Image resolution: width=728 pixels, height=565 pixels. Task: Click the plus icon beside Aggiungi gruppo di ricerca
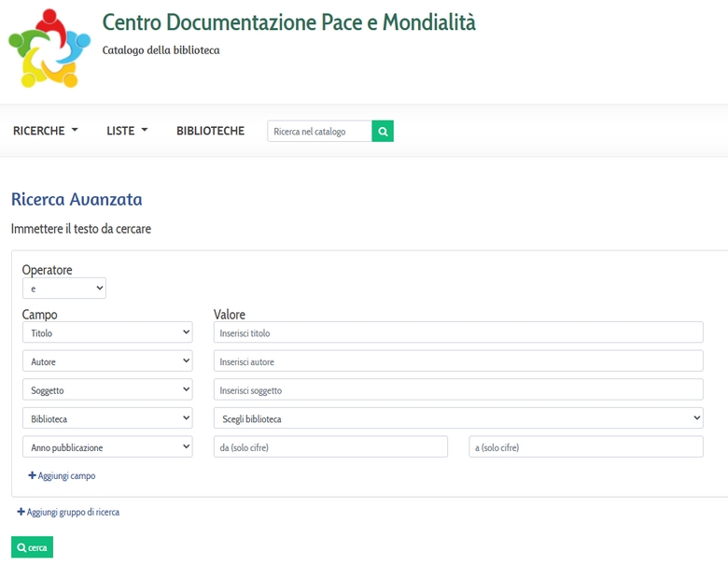pos(21,512)
